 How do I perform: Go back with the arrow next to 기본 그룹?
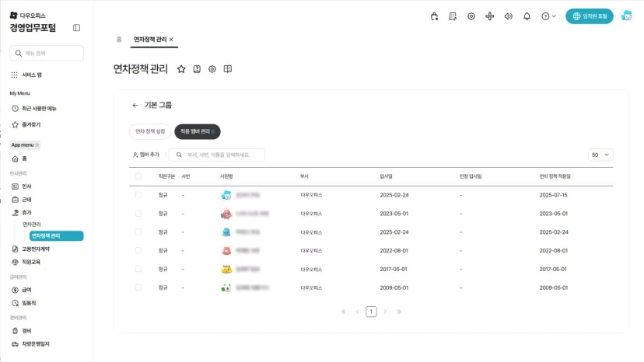coord(135,106)
